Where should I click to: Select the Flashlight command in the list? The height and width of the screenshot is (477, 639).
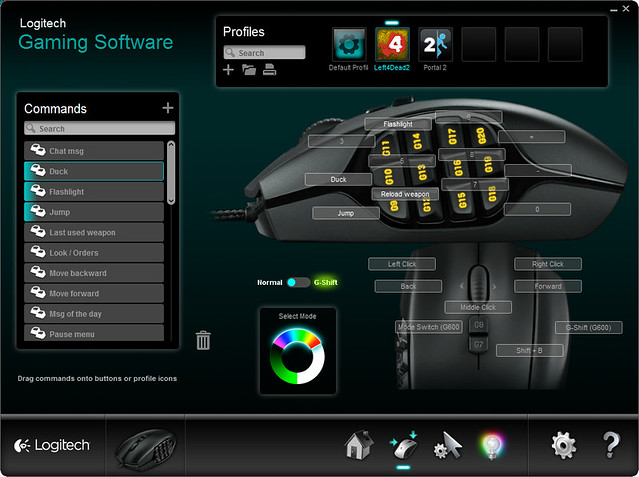click(x=93, y=192)
